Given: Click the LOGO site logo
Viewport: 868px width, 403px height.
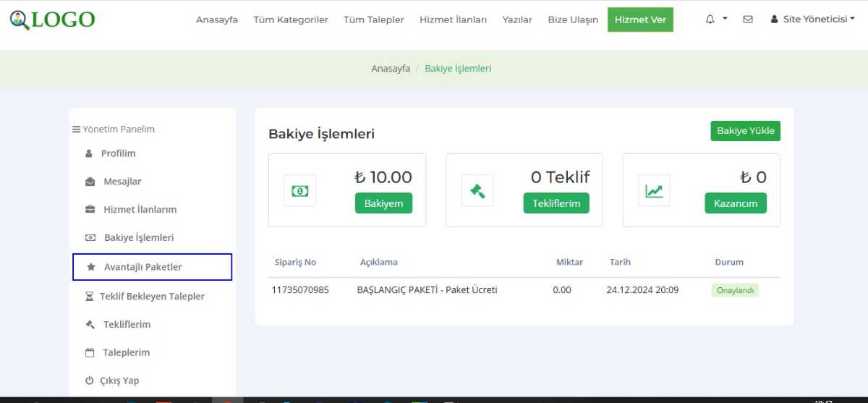Looking at the screenshot, I should point(53,20).
